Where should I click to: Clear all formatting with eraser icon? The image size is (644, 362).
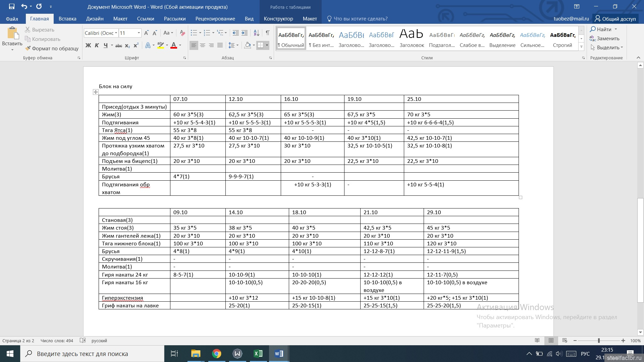[x=182, y=33]
